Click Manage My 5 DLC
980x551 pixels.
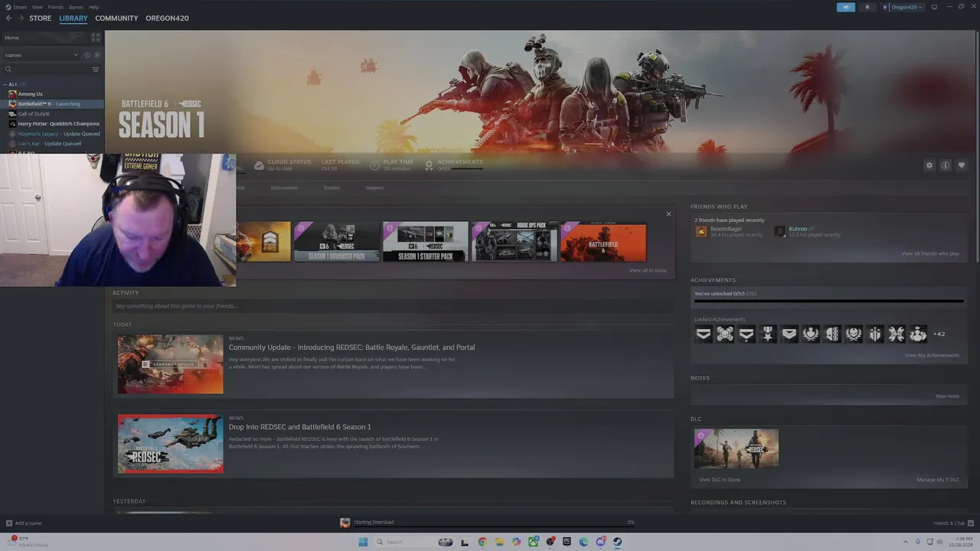(938, 480)
